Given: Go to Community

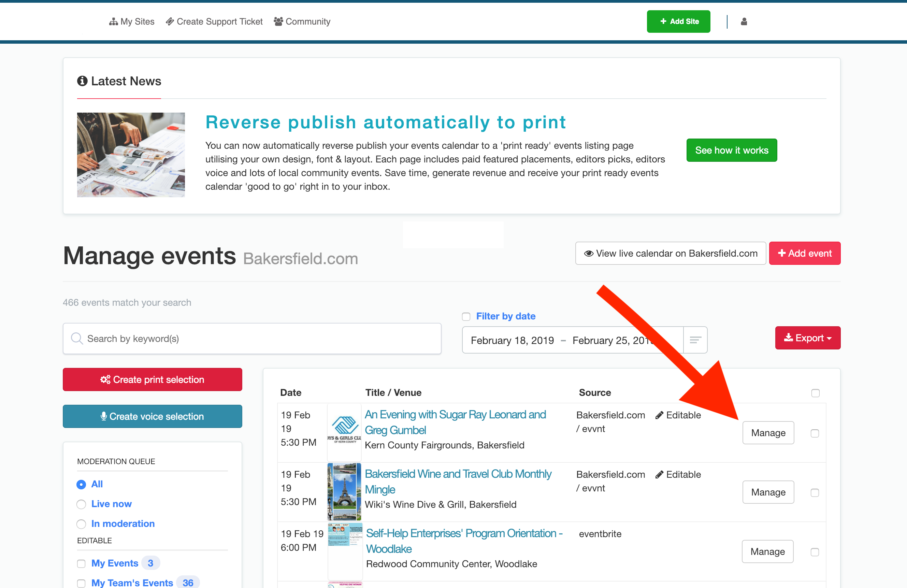Looking at the screenshot, I should point(302,22).
